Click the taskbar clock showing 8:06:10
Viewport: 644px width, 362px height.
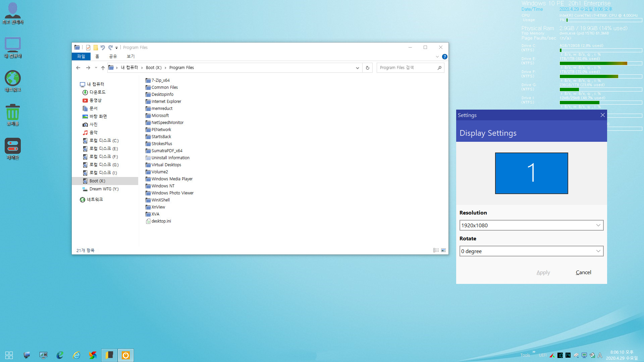tap(622, 355)
